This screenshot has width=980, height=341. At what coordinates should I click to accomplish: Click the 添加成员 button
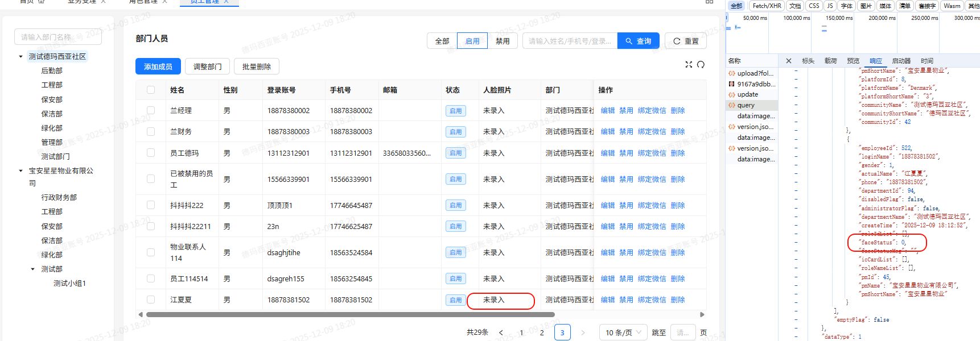click(x=158, y=66)
